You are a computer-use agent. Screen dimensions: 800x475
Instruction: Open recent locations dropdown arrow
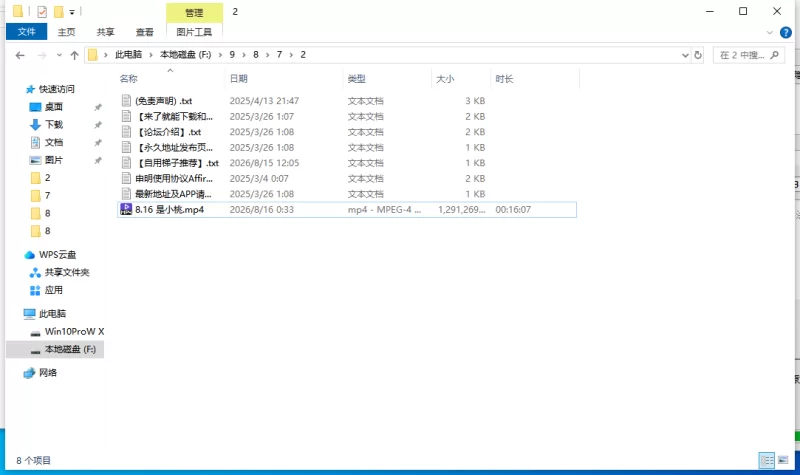pyautogui.click(x=59, y=55)
